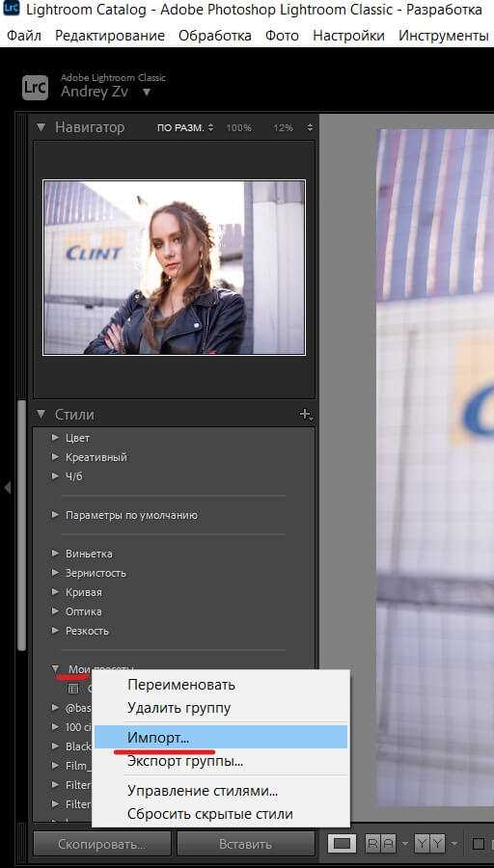This screenshot has height=868, width=494.
Task: Expand the Film_ preset group
Action: (55, 766)
